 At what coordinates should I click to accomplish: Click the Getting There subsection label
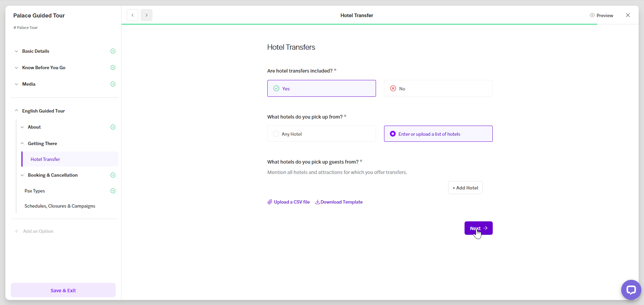tap(42, 143)
